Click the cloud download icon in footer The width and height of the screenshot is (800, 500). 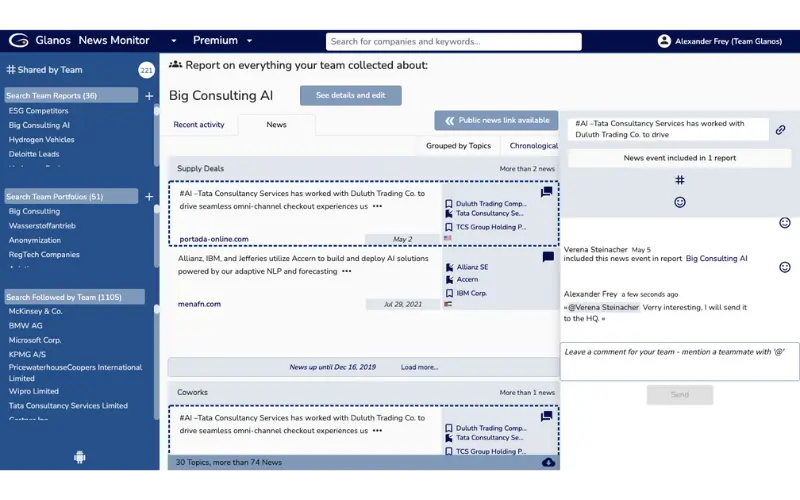548,462
